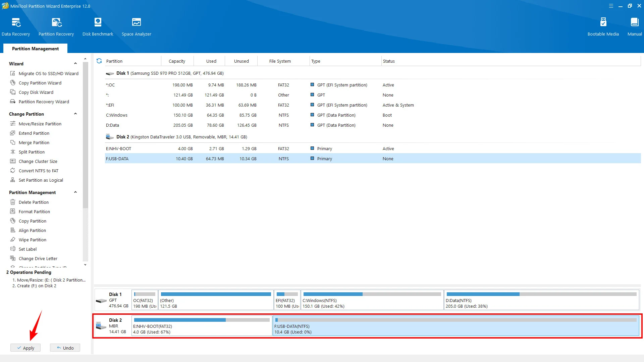Open the Manual

(x=635, y=27)
